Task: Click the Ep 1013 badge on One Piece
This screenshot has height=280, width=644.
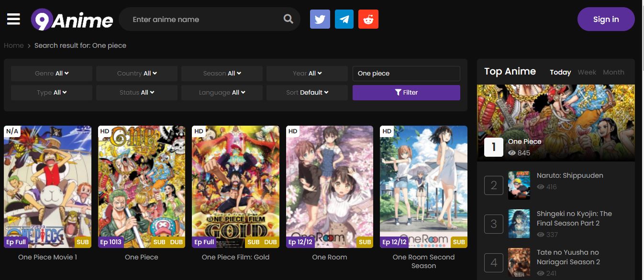Action: pos(111,242)
